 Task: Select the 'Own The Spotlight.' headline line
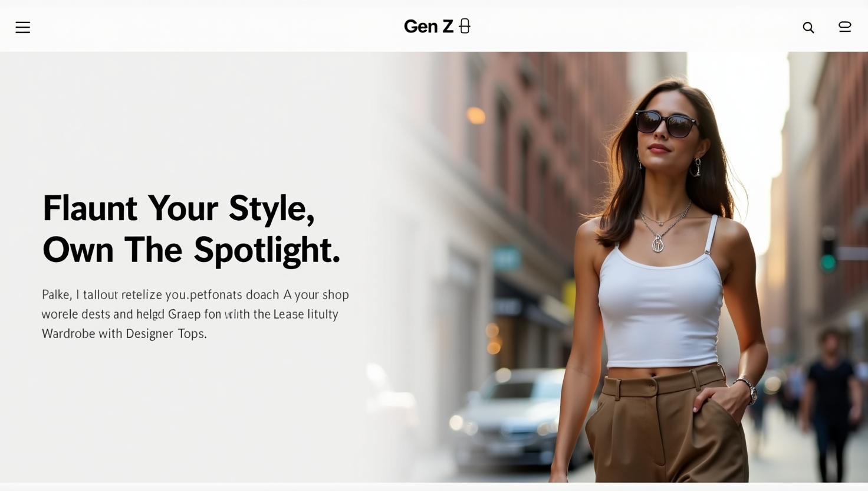(x=192, y=250)
